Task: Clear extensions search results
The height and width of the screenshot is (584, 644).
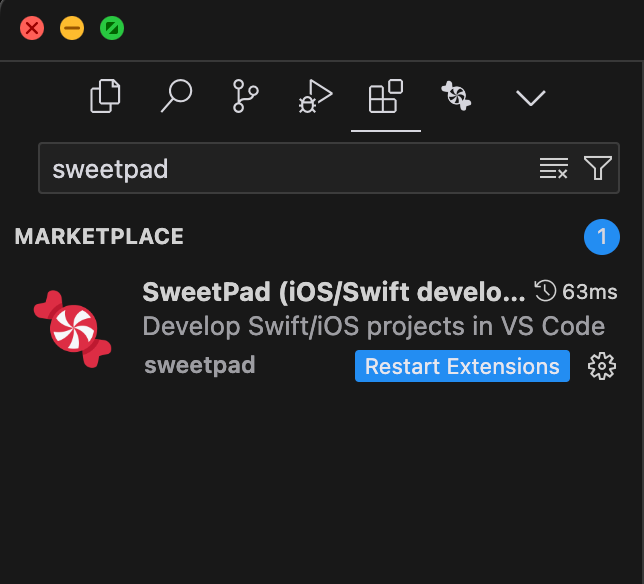Action: (553, 169)
